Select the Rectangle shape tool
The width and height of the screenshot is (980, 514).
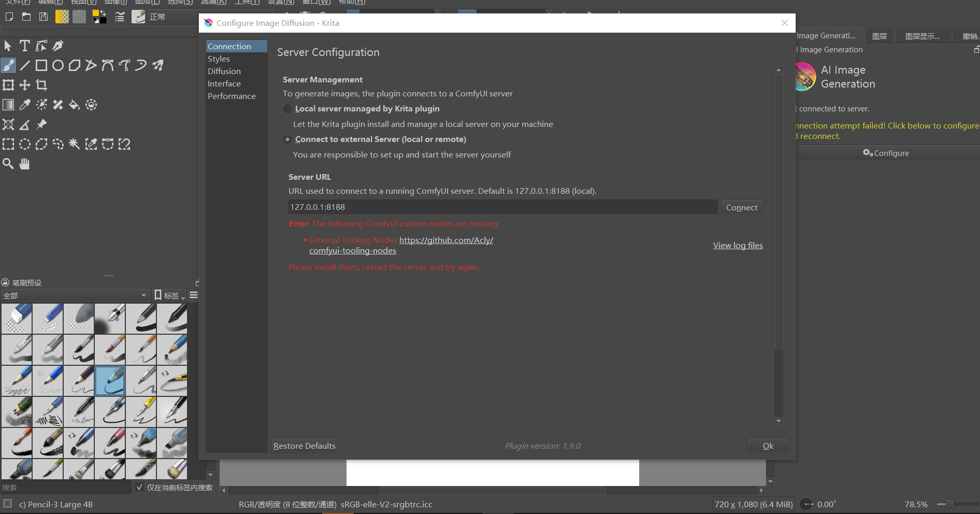click(41, 65)
